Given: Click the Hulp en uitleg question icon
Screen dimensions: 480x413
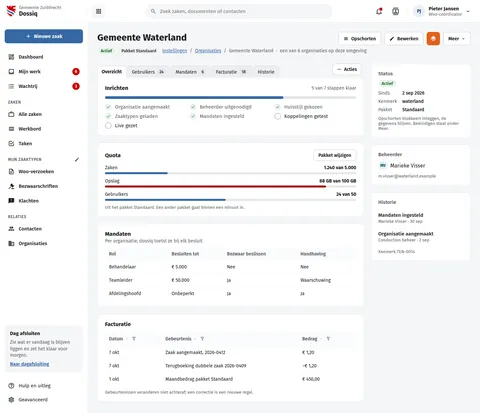Looking at the screenshot, I should (11, 386).
